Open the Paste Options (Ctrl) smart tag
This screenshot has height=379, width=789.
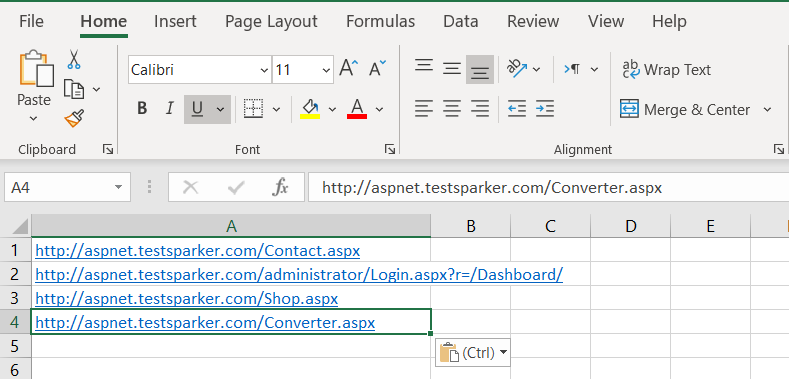473,352
